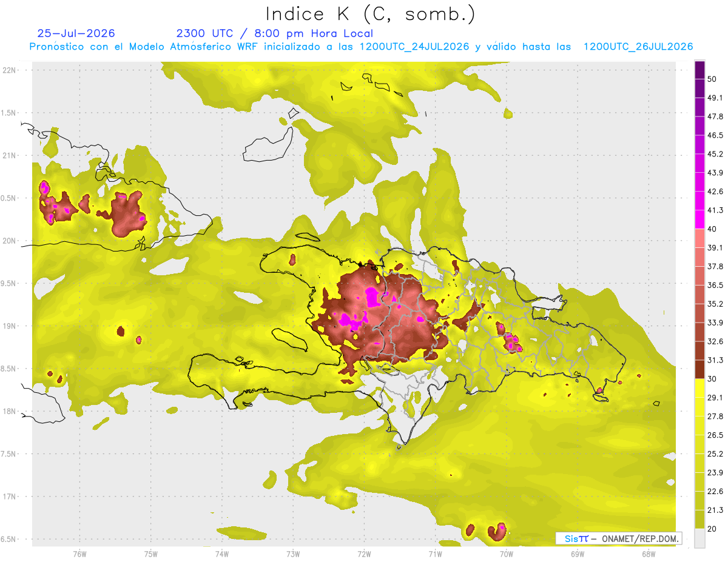Click the "35.2" colorbar value

click(x=715, y=304)
